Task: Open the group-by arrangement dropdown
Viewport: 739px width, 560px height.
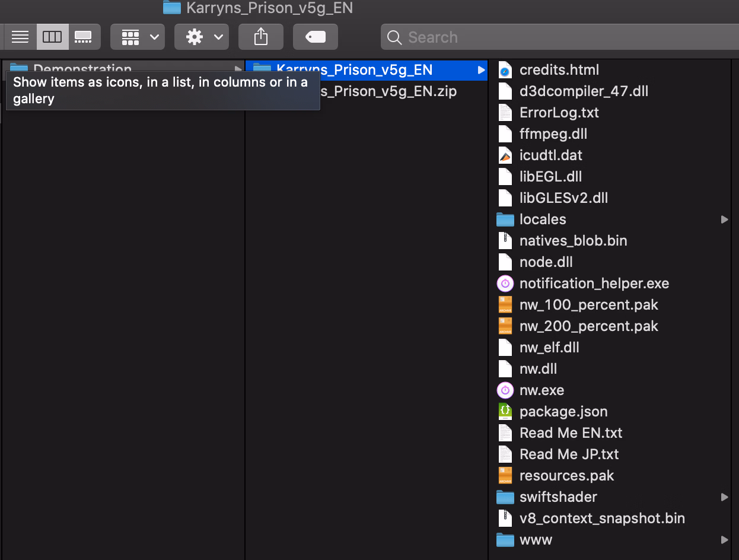Action: point(138,37)
